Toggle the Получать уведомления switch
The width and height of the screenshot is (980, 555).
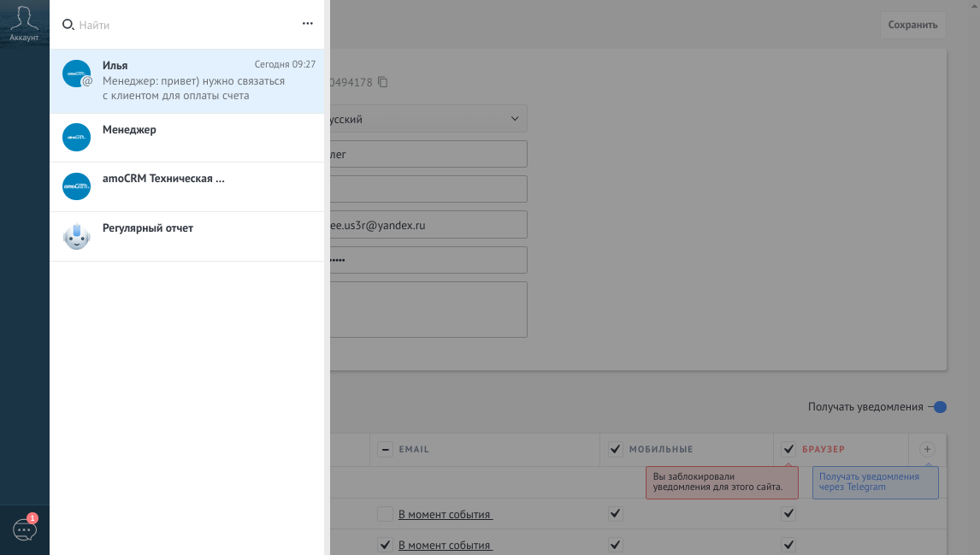[938, 407]
